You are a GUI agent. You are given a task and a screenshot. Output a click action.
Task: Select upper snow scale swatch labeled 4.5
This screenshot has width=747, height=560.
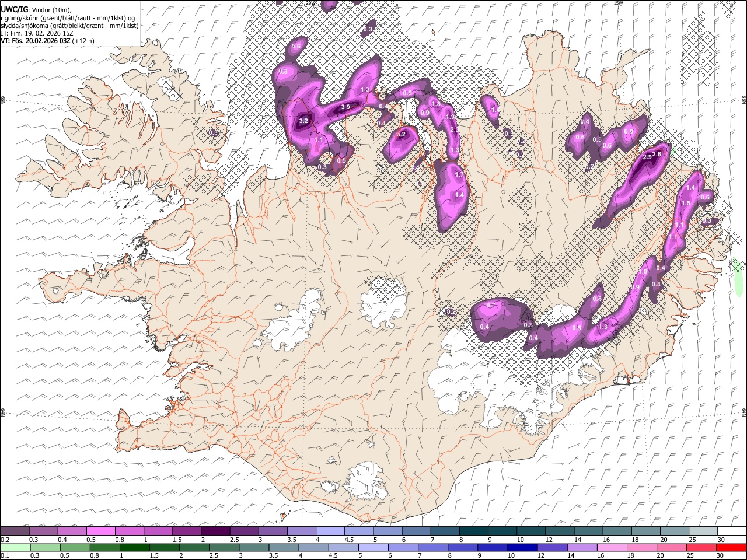(359, 531)
